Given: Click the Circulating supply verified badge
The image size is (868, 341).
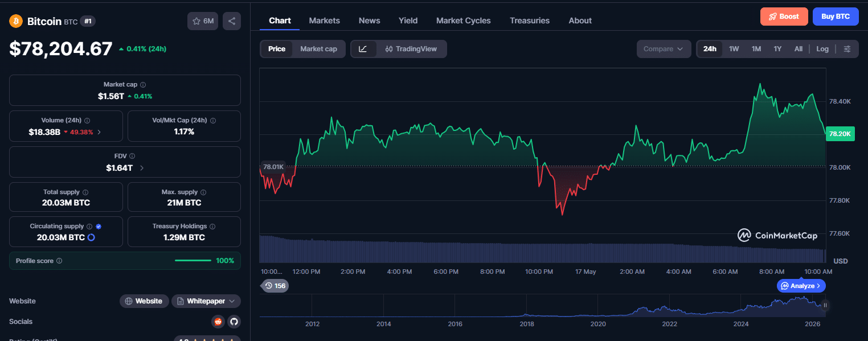Looking at the screenshot, I should [99, 226].
